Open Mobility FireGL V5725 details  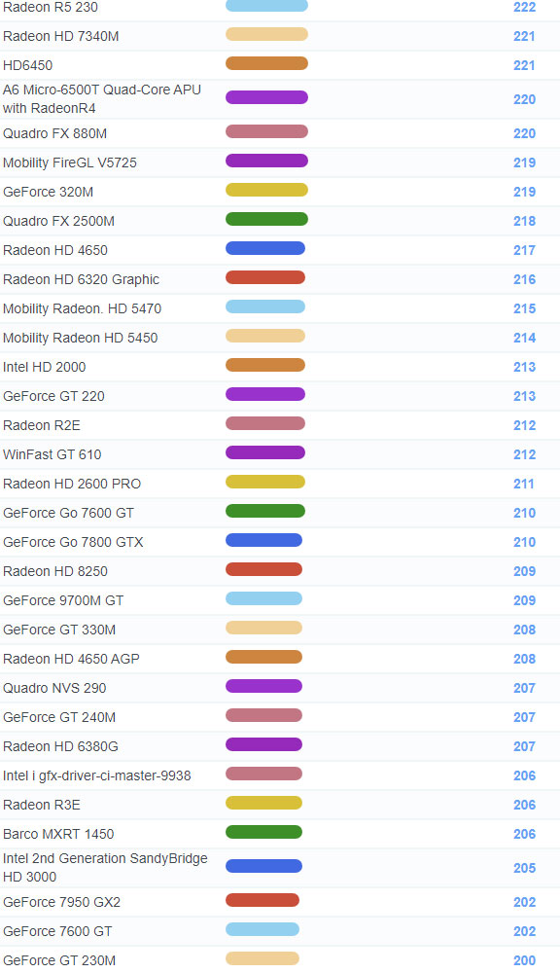pos(70,163)
